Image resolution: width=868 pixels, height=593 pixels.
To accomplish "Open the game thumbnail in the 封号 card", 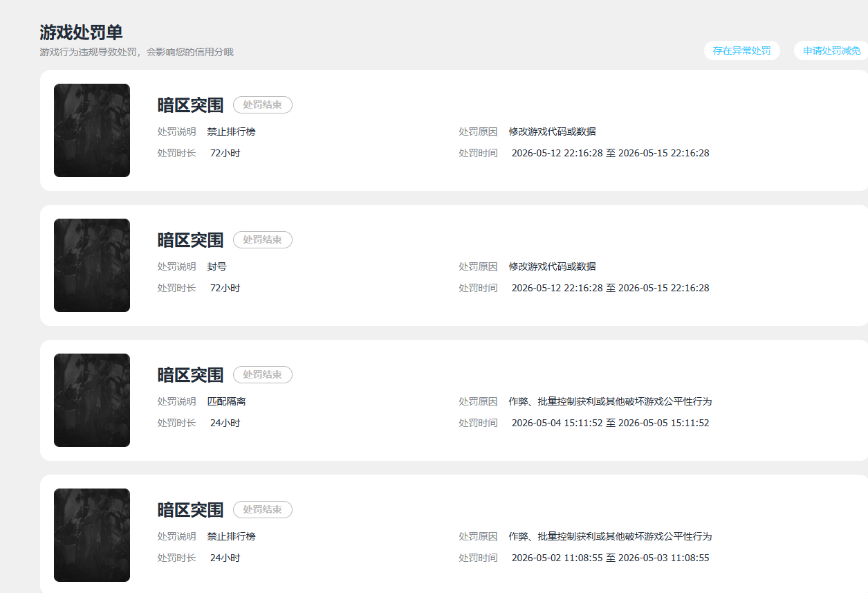I will (92, 265).
